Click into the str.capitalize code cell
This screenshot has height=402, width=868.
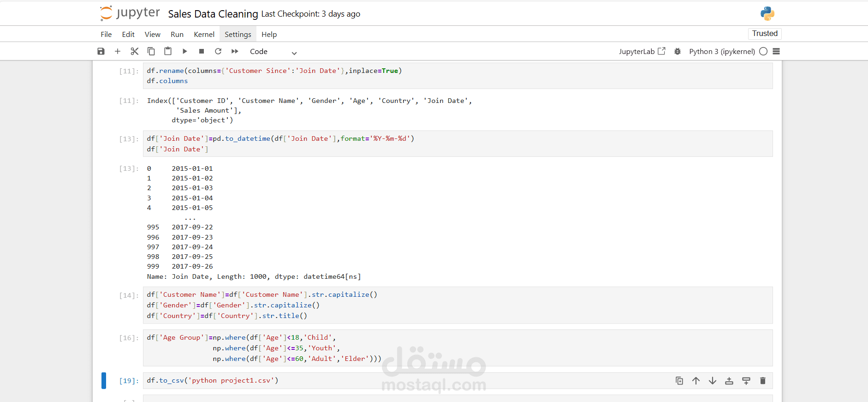(458, 305)
